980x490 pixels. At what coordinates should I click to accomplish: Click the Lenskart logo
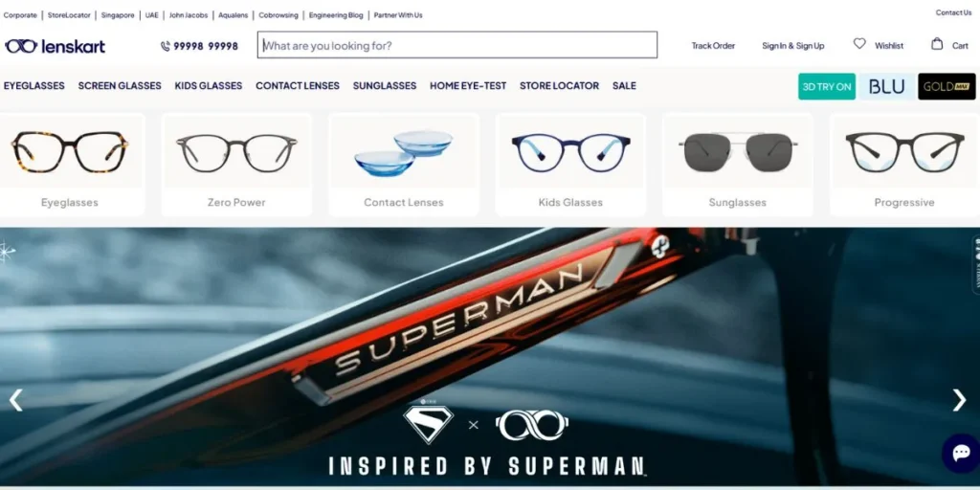55,46
